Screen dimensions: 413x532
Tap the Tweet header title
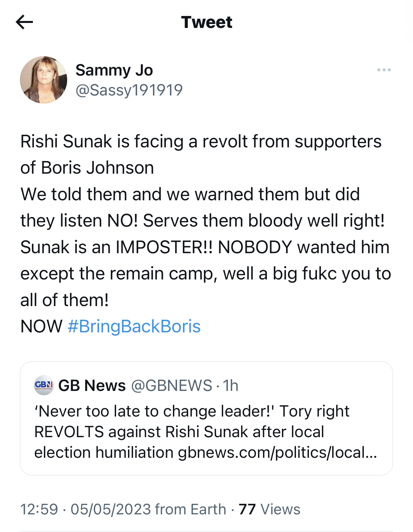pyautogui.click(x=206, y=22)
